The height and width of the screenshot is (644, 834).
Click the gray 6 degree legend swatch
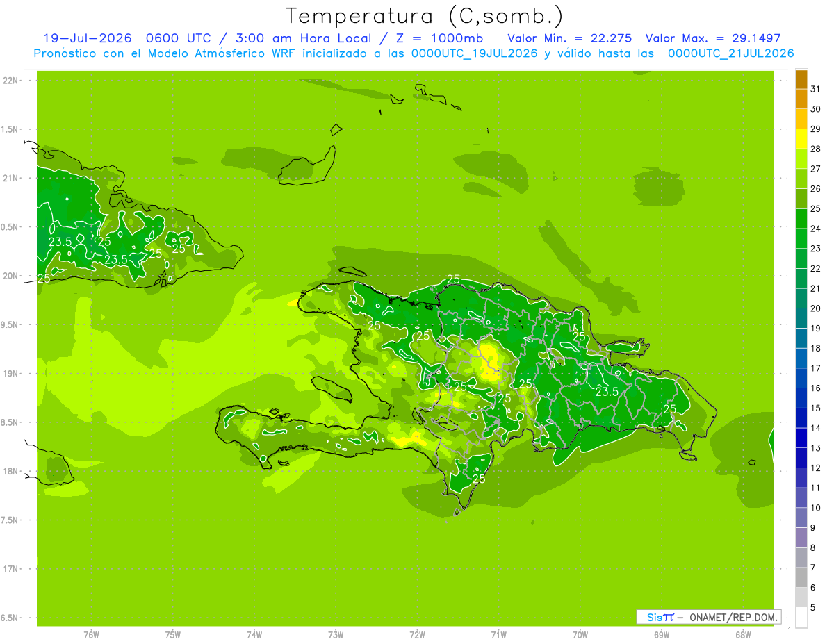pos(801,577)
